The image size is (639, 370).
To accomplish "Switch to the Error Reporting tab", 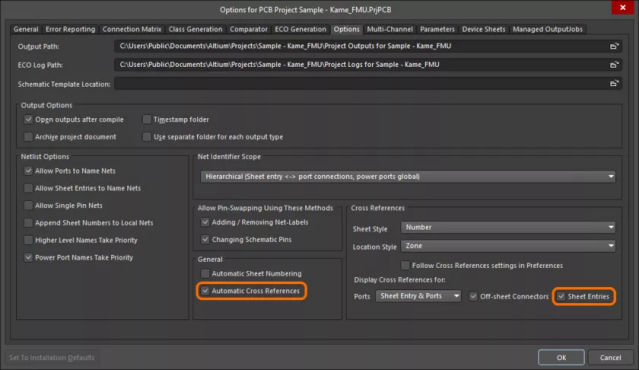I will point(70,29).
